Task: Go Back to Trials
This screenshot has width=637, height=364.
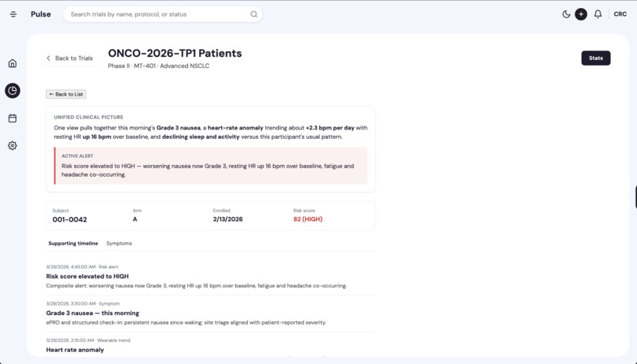Action: tap(70, 58)
